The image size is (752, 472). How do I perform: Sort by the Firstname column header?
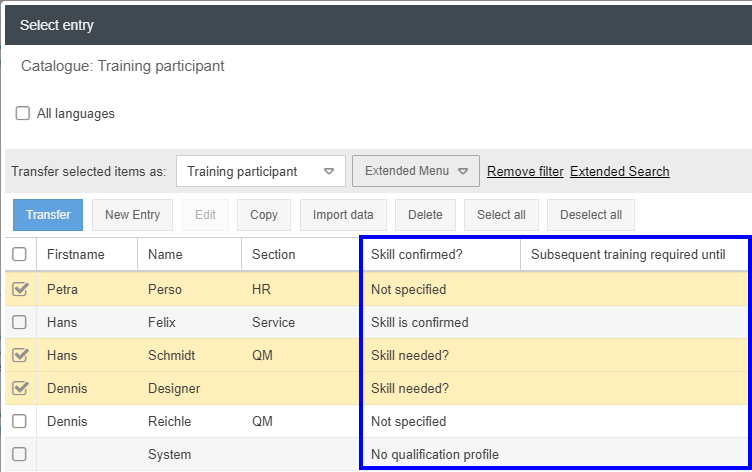pos(76,255)
